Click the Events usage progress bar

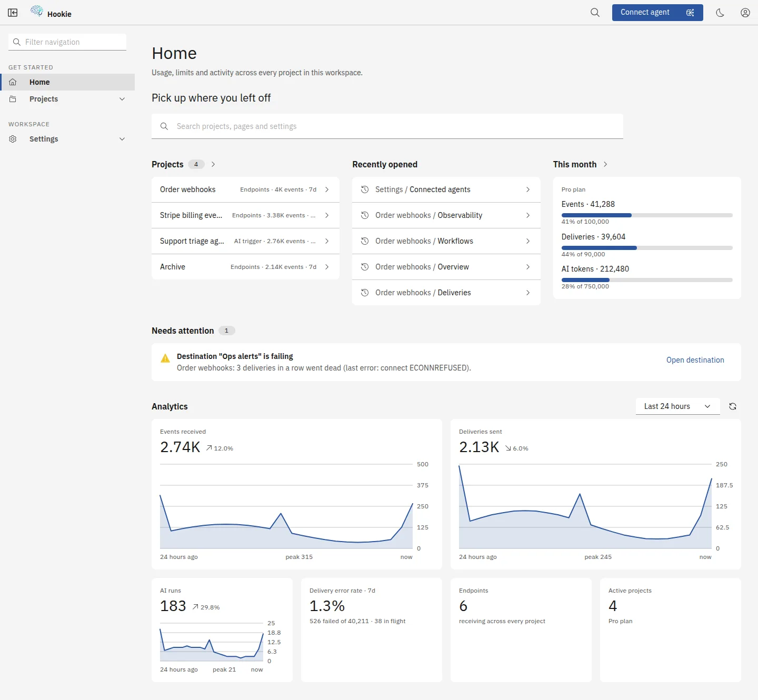point(647,215)
